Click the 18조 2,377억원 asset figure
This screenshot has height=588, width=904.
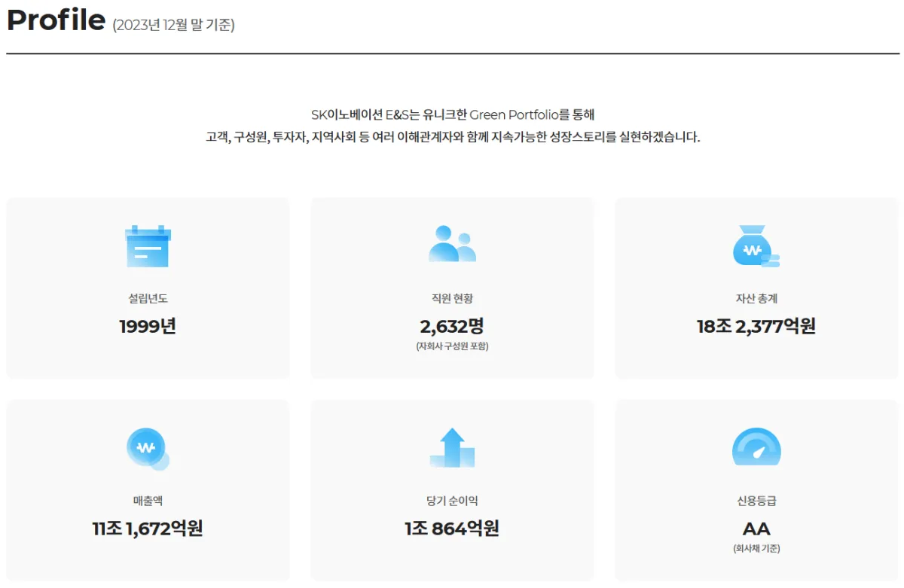[756, 325]
